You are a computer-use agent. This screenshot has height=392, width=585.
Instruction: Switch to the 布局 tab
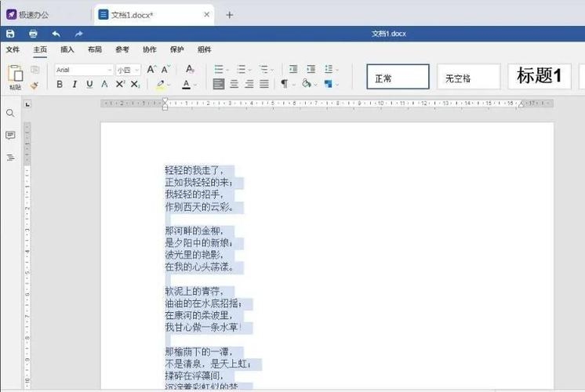[x=95, y=49]
